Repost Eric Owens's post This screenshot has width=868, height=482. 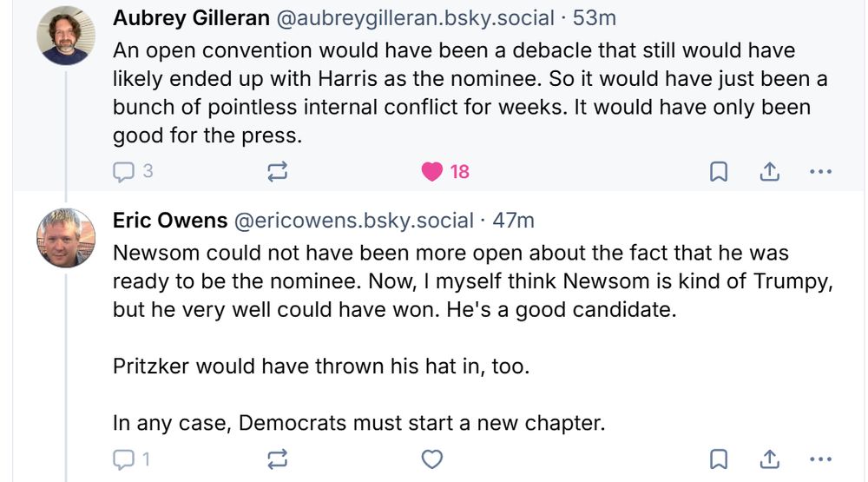point(278,458)
